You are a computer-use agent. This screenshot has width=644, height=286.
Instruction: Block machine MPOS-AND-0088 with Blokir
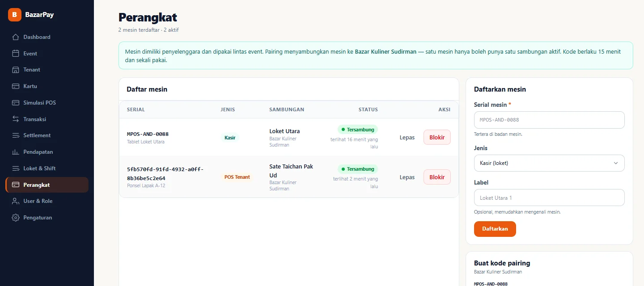(437, 137)
